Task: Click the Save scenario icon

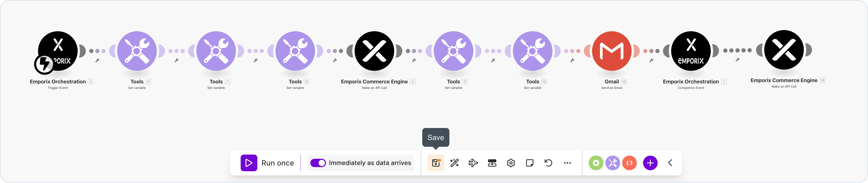Action: coord(436,163)
